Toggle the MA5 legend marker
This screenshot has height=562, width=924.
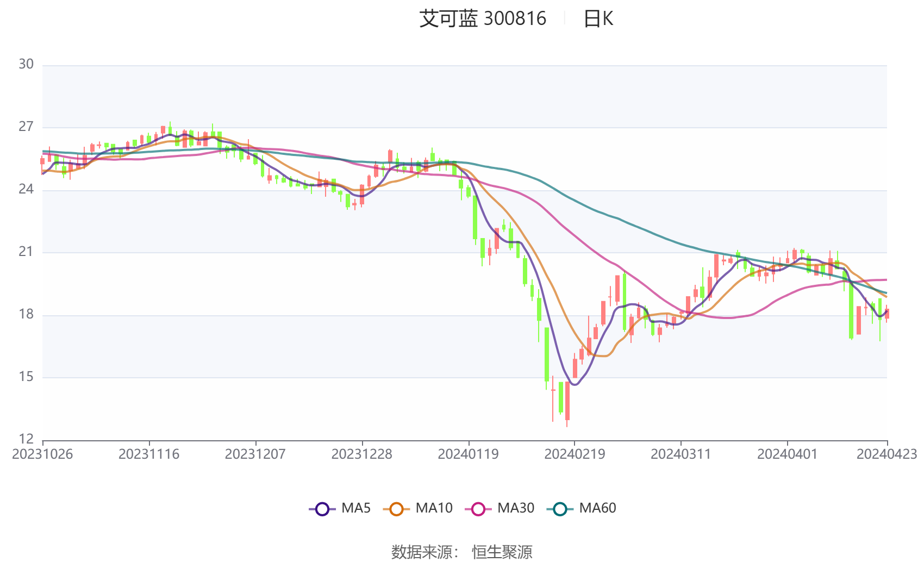(322, 509)
